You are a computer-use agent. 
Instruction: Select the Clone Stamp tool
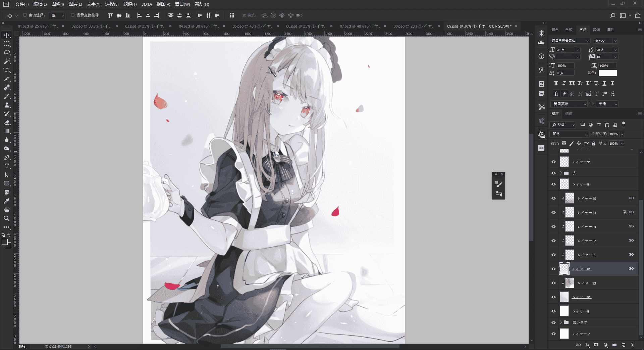[x=7, y=105]
